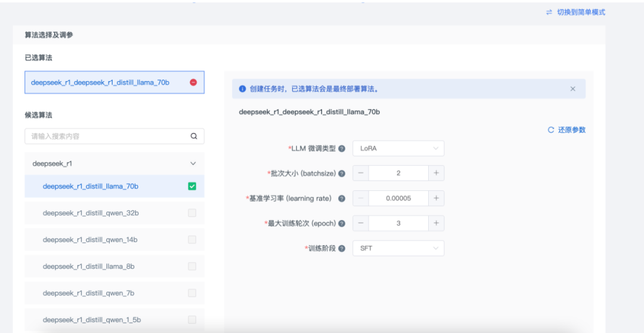Select deepseek_r1_distill_qwen_14b row label
The width and height of the screenshot is (644, 333).
(91, 240)
